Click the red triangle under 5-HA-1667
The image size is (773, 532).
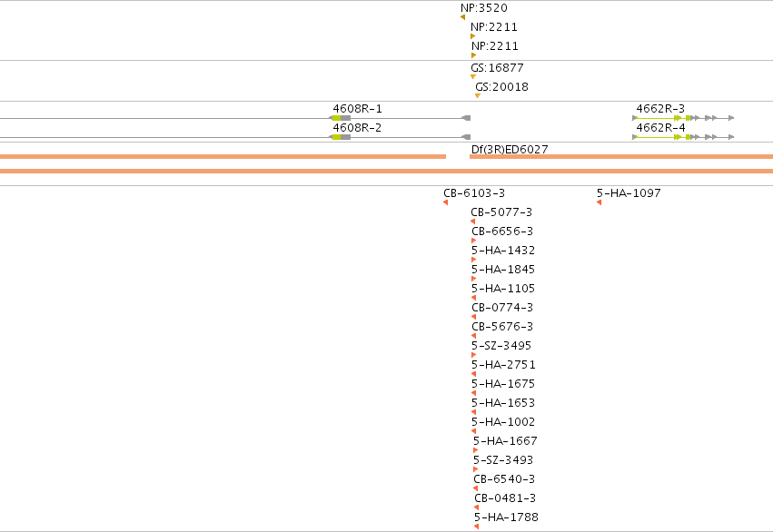point(476,450)
